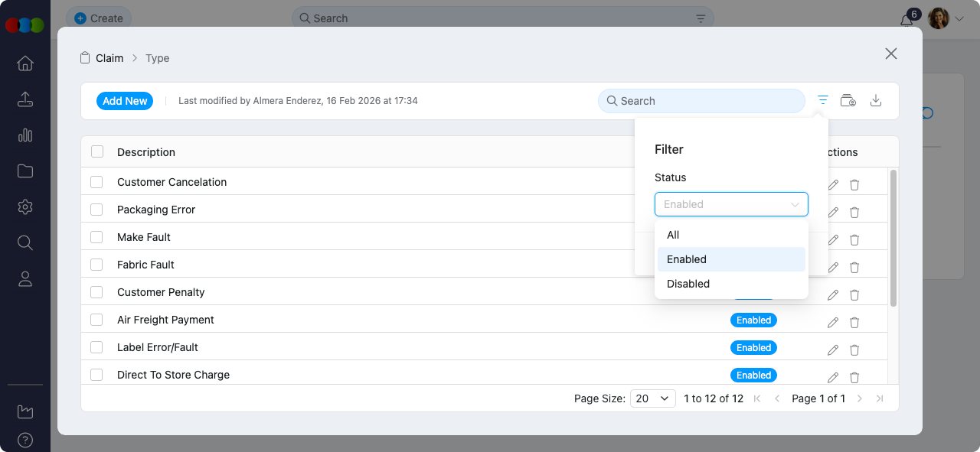Open the settings gear in the sidebar

click(24, 206)
